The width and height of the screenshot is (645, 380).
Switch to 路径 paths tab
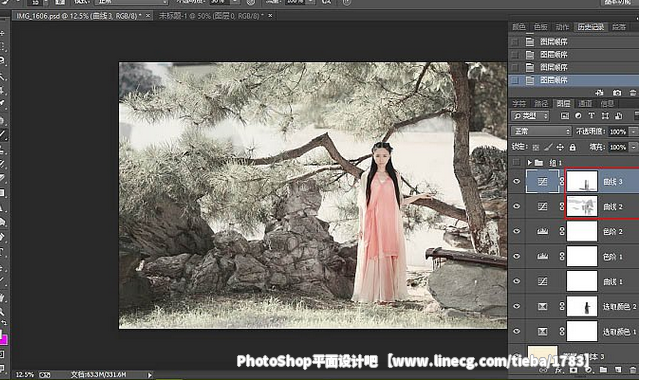(x=541, y=104)
